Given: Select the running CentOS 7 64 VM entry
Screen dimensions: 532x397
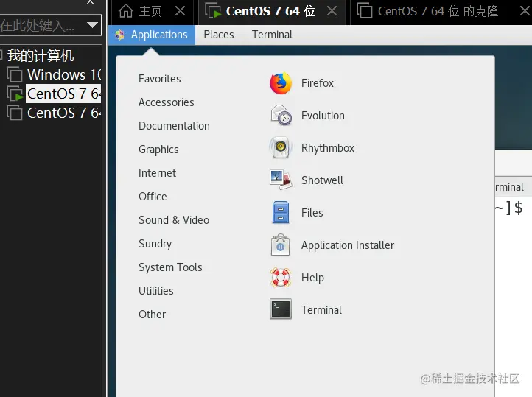Looking at the screenshot, I should pos(63,94).
